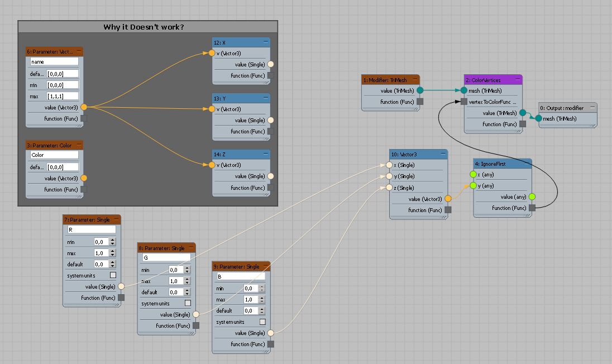Screen dimensions: 612x364
Task: Click the function (Func) port of B parameter node
Action: (x=270, y=344)
